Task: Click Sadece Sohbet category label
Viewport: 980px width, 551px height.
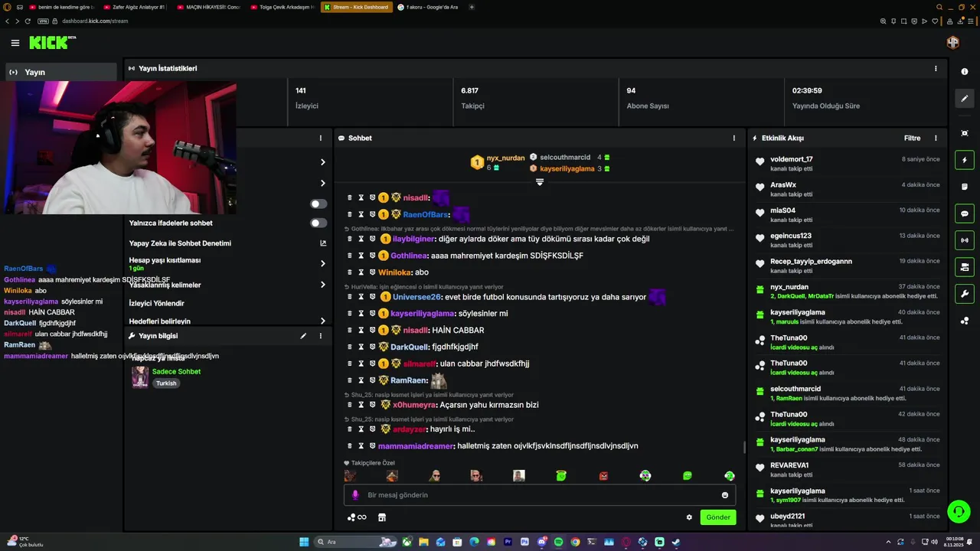Action: (176, 372)
